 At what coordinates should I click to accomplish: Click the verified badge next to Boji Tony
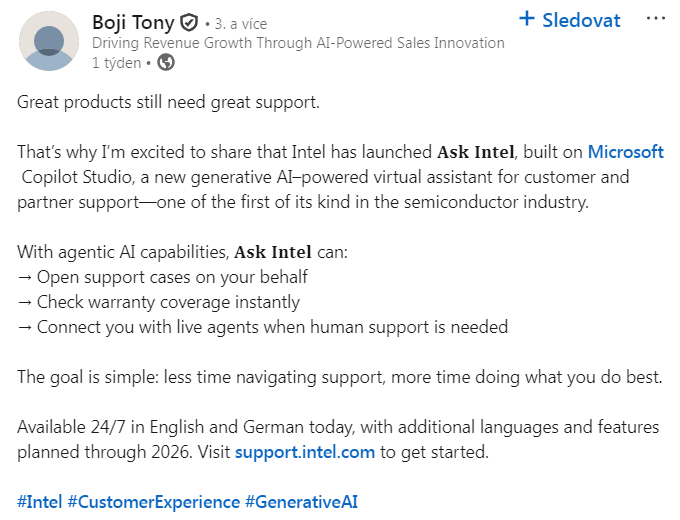(x=188, y=22)
